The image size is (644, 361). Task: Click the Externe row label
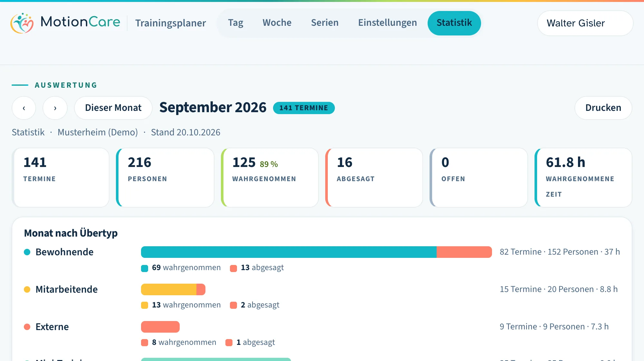52,327
